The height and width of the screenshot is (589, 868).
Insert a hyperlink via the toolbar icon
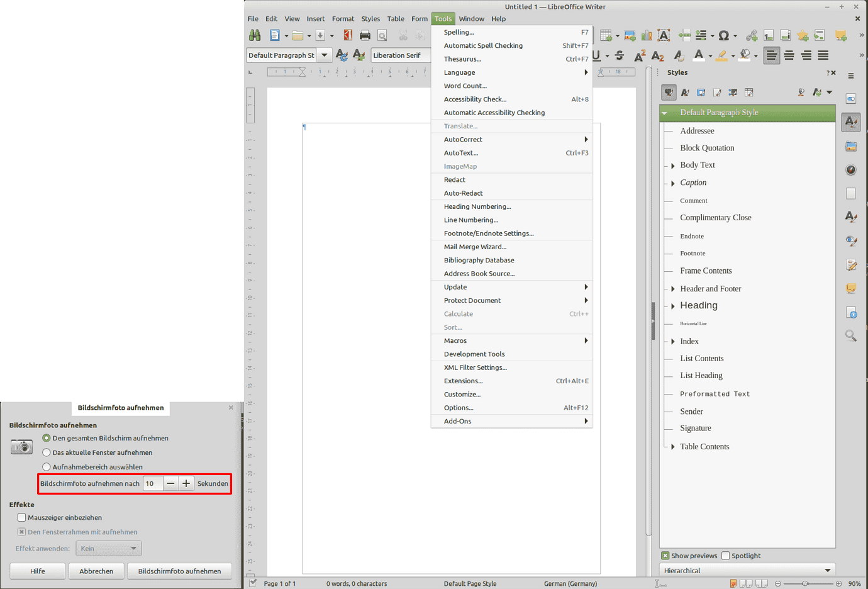pyautogui.click(x=752, y=36)
